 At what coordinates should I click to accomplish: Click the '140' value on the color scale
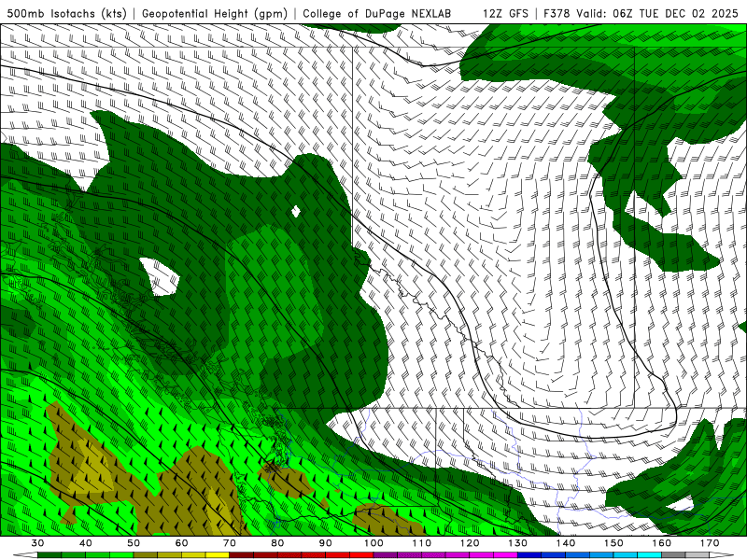[566, 543]
